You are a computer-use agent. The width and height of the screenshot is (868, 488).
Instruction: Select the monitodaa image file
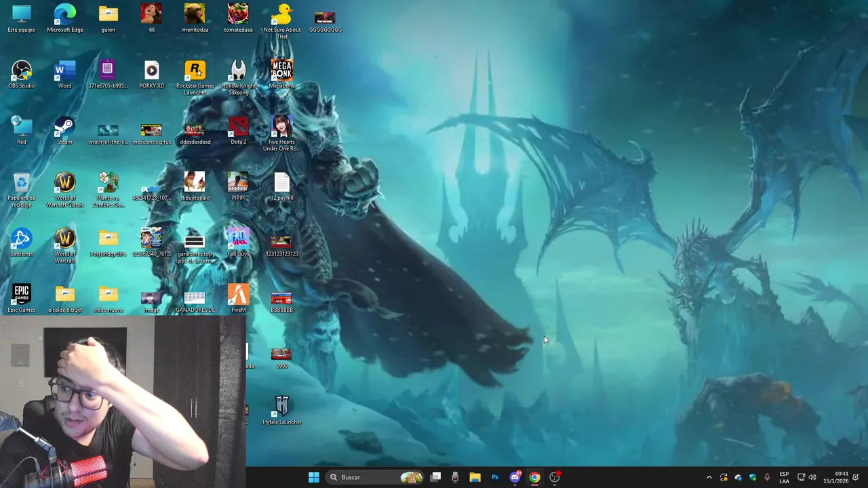[195, 18]
